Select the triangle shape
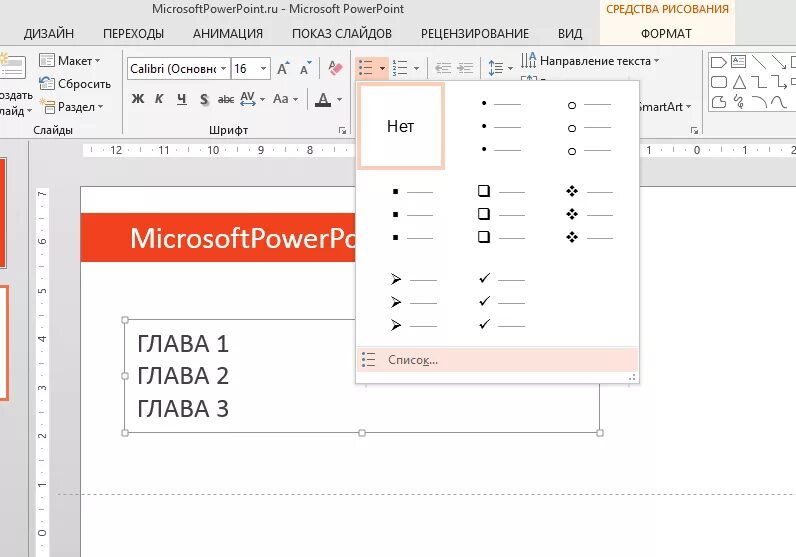This screenshot has width=796, height=557. [739, 82]
